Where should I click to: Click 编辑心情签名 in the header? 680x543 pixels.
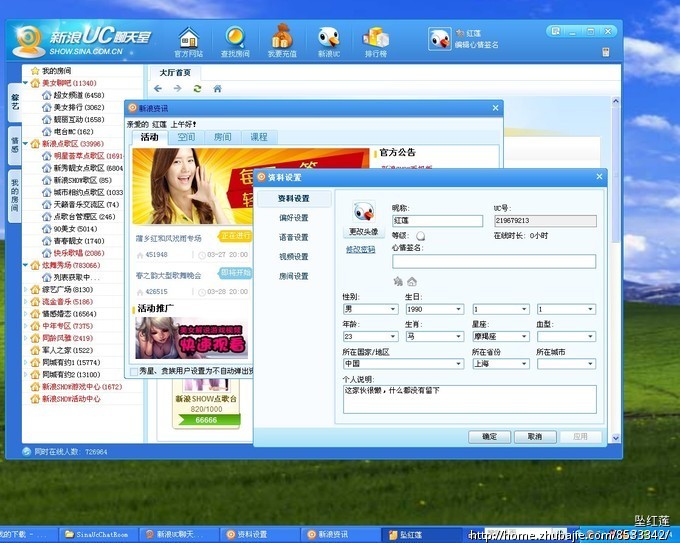477,45
